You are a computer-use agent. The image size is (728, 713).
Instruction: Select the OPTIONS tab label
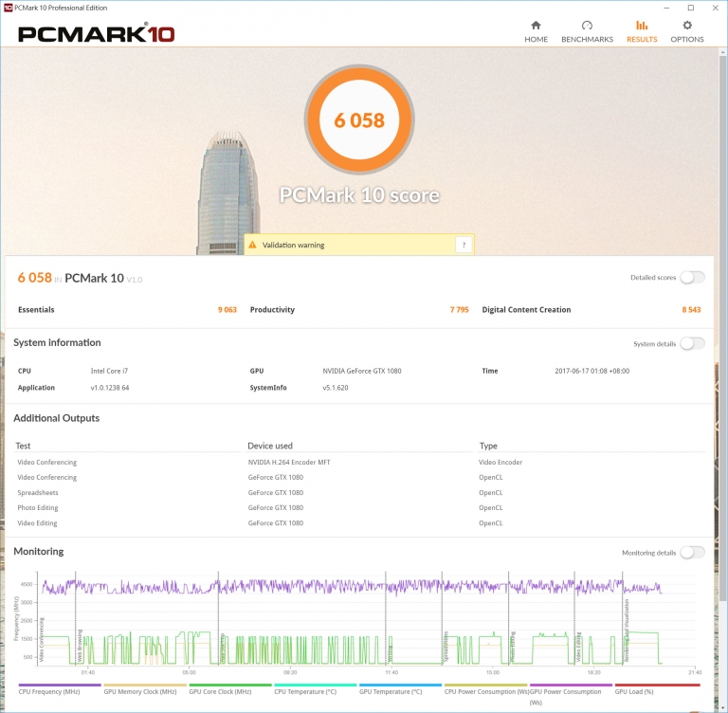(687, 40)
